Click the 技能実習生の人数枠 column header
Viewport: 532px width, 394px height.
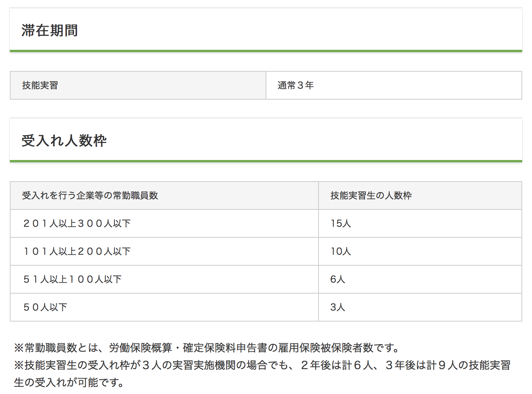click(x=371, y=195)
